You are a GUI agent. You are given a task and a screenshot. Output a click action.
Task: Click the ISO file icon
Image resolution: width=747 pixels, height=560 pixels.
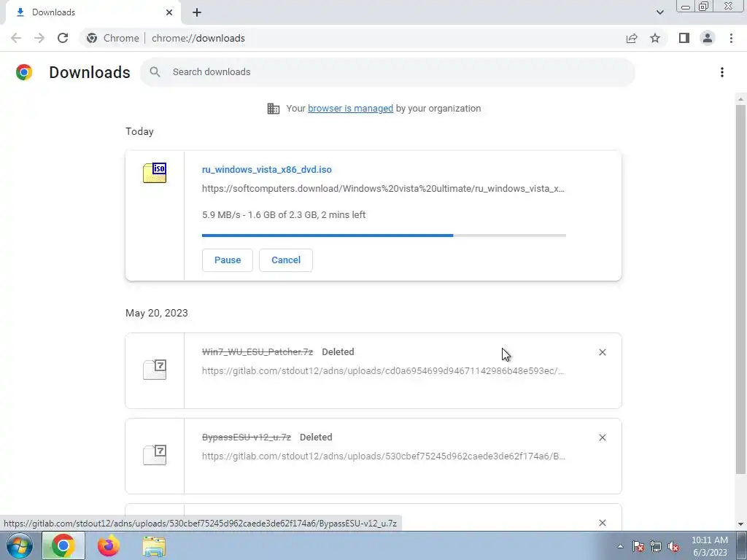[x=155, y=172]
